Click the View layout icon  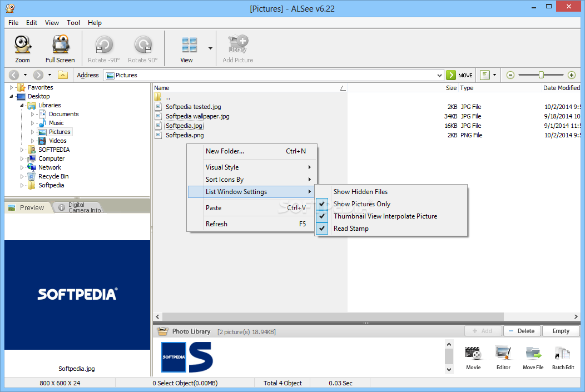pos(189,44)
